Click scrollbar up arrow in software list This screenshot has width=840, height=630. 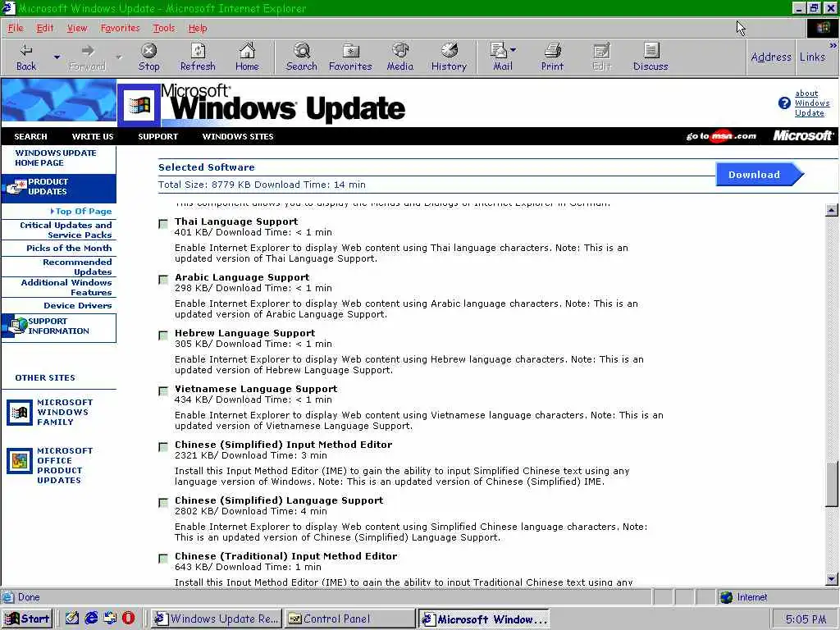pos(832,210)
